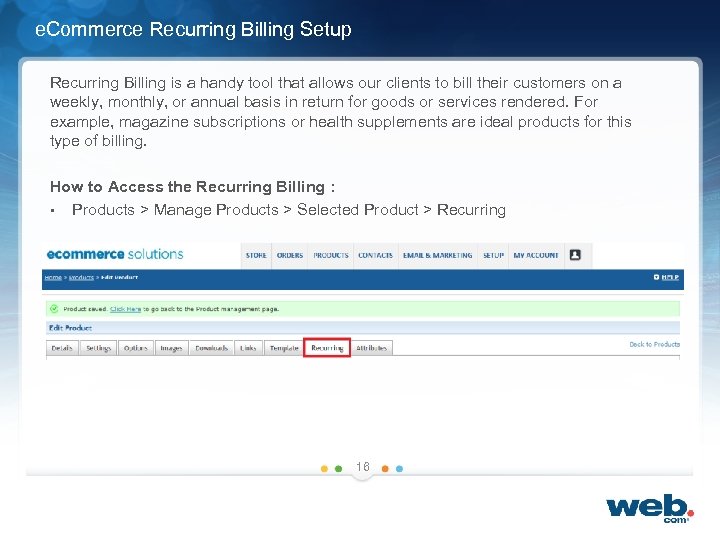This screenshot has width=720, height=540.
Task: Click the web.com logo
Action: click(650, 508)
